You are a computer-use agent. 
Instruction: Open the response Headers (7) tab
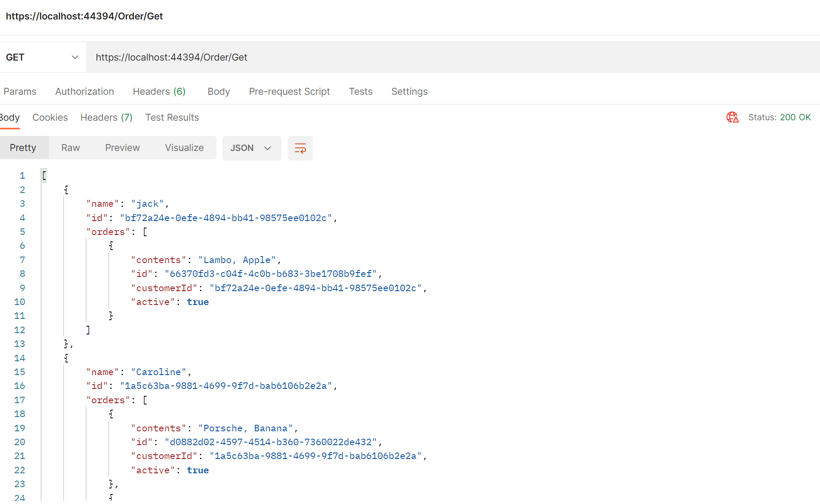[106, 118]
